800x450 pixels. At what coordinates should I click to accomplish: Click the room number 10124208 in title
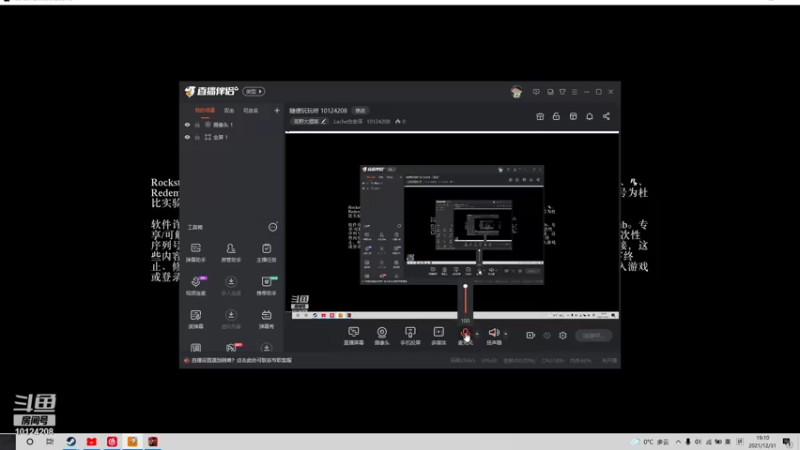[334, 111]
